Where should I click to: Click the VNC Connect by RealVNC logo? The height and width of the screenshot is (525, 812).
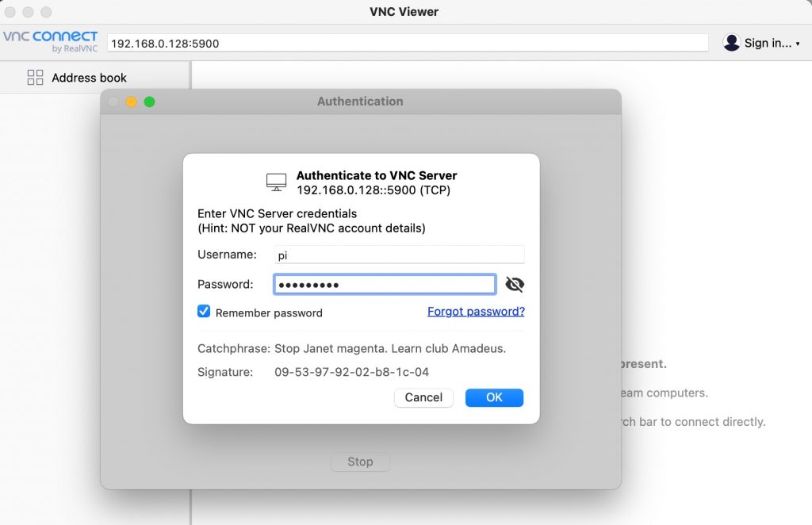coord(50,41)
